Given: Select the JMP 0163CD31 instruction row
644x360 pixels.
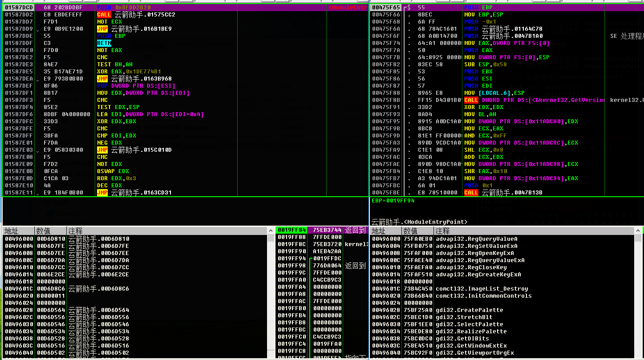Looking at the screenshot, I should 140,193.
